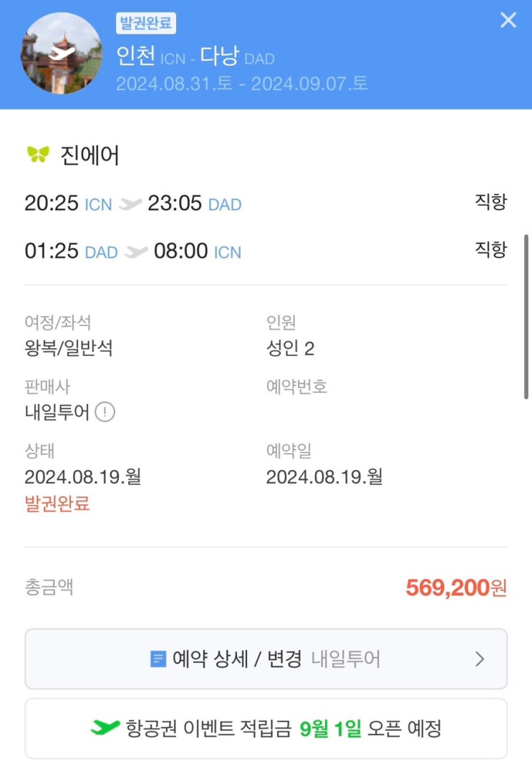
Task: Tap the Jin Air butterfly logo
Action: coord(37,154)
